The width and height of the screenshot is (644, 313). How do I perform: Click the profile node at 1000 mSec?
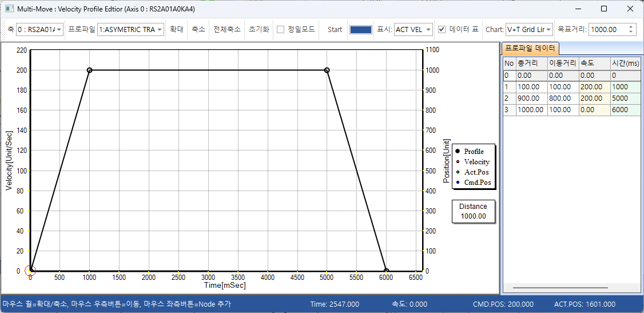coord(90,70)
